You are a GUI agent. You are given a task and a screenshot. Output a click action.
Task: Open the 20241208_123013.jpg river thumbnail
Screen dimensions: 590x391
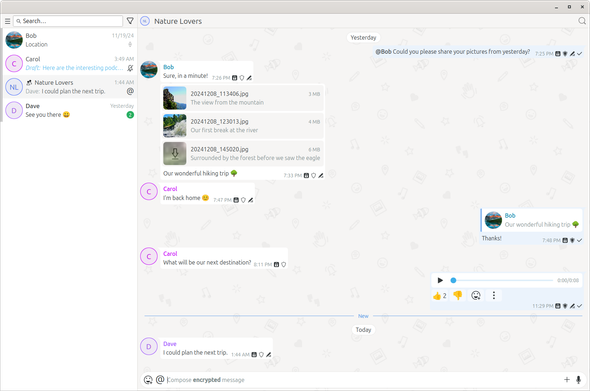point(175,126)
